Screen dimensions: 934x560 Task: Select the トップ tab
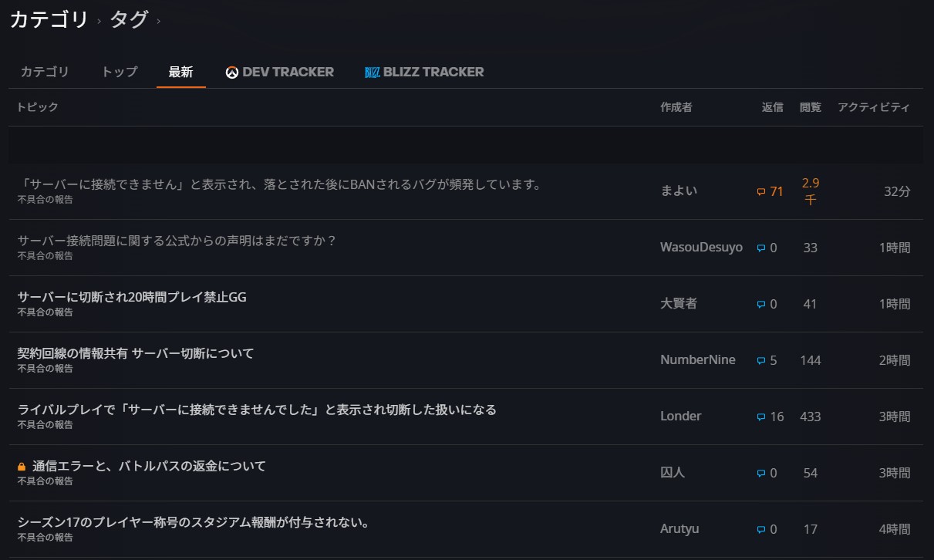tap(120, 72)
